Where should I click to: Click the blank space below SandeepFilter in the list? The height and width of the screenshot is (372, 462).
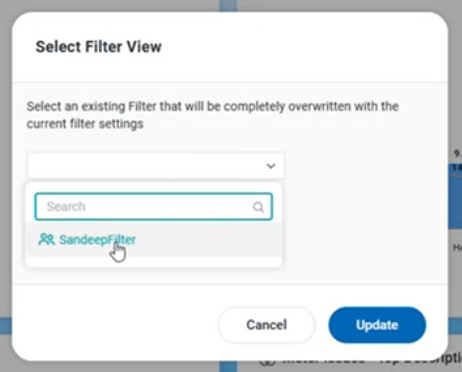point(154,262)
